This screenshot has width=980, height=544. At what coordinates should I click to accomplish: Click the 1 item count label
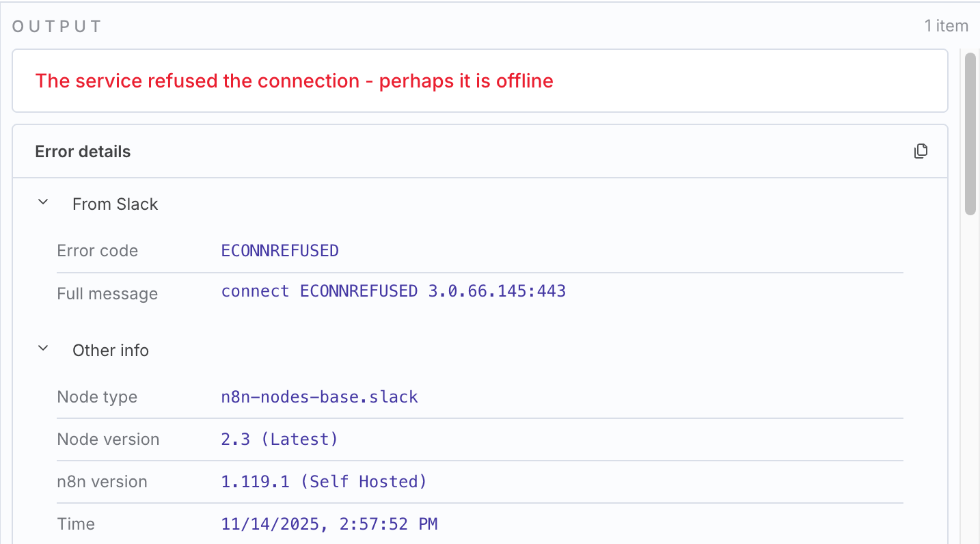(x=946, y=26)
